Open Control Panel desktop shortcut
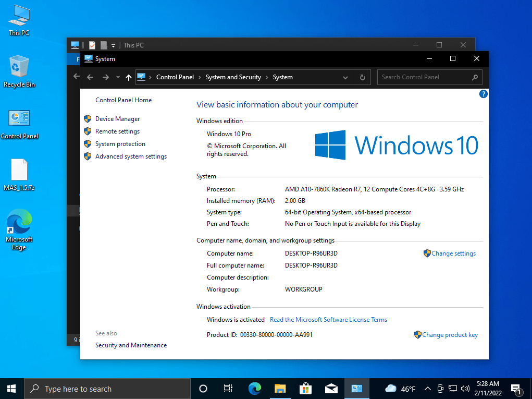The image size is (532, 399). tap(19, 124)
